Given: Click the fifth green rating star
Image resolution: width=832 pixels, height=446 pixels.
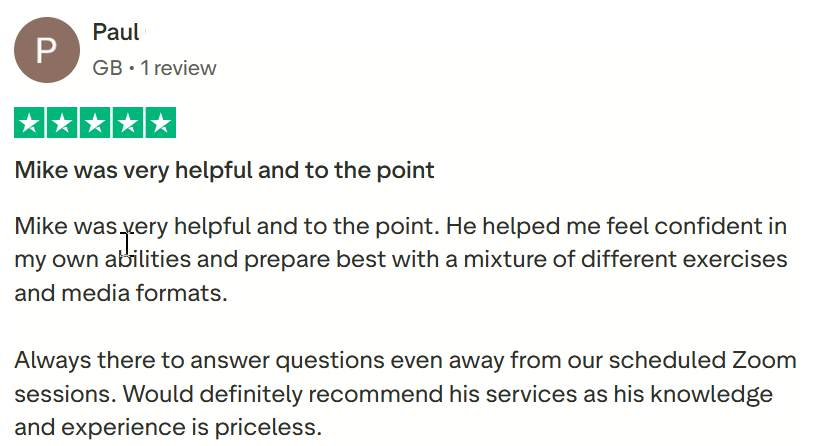Looking at the screenshot, I should [159, 123].
